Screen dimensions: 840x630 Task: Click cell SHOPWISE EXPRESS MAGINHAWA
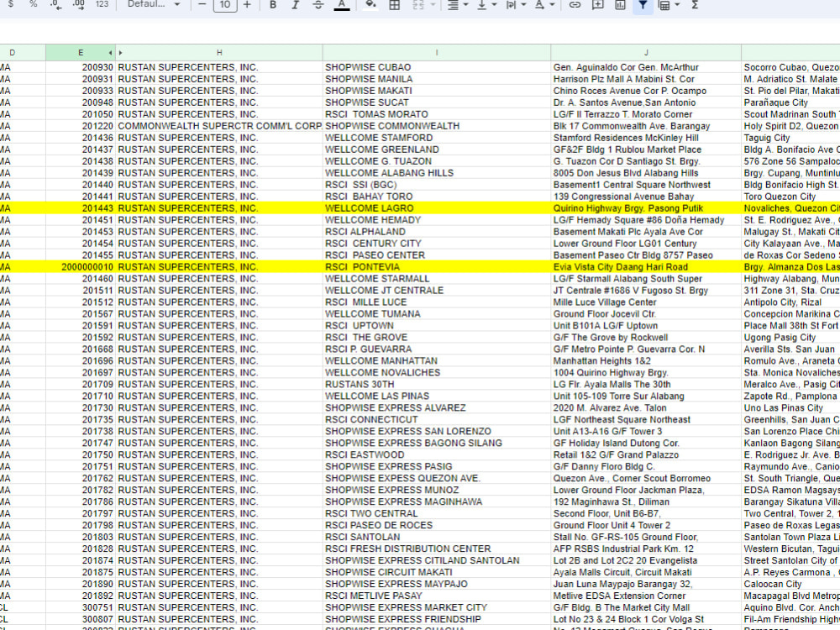pyautogui.click(x=437, y=501)
